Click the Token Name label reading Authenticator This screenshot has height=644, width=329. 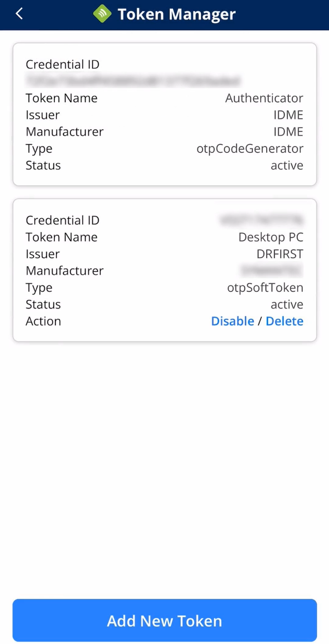[x=264, y=98]
